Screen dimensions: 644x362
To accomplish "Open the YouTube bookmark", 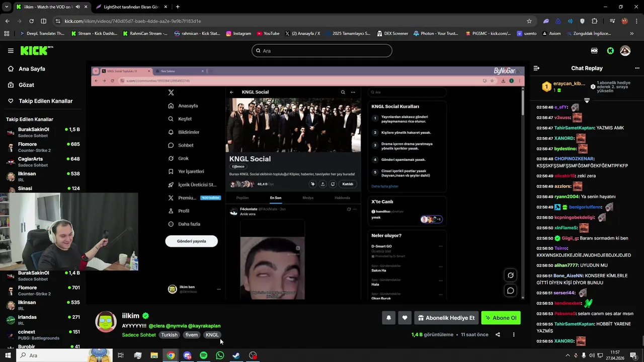I will coord(268,34).
